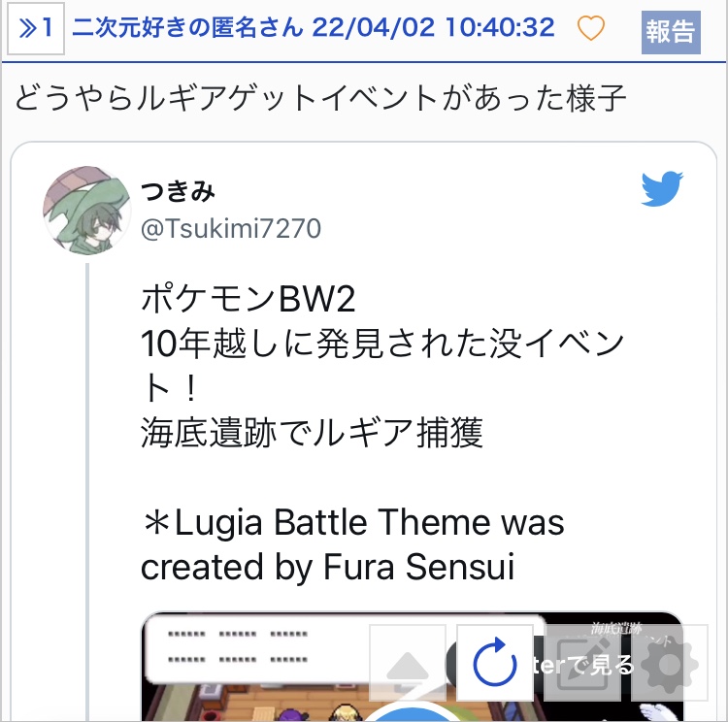
Task: Click the vertical quote bar beside tweet
Action: pyautogui.click(x=87, y=492)
